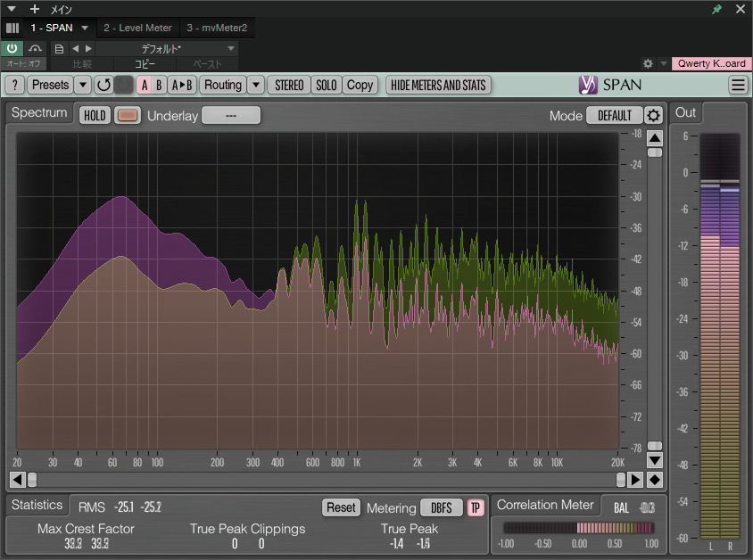Click the plugin rack columns icon

point(12,28)
